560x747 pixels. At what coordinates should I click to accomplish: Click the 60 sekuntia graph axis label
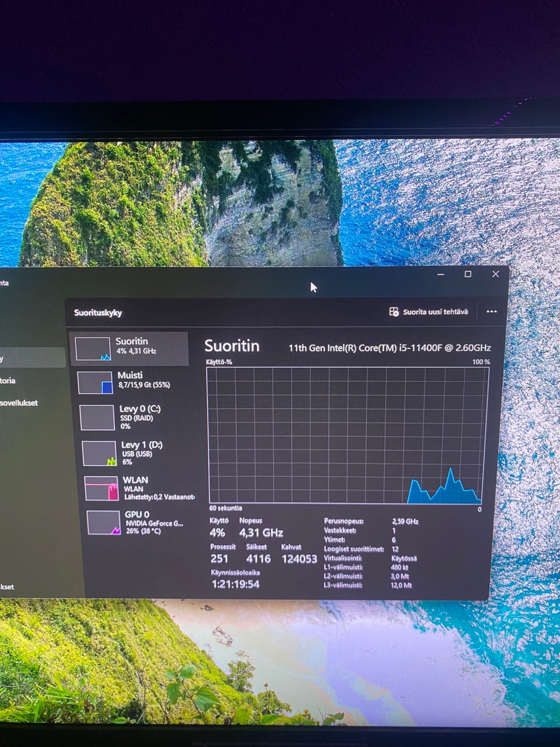(x=226, y=508)
